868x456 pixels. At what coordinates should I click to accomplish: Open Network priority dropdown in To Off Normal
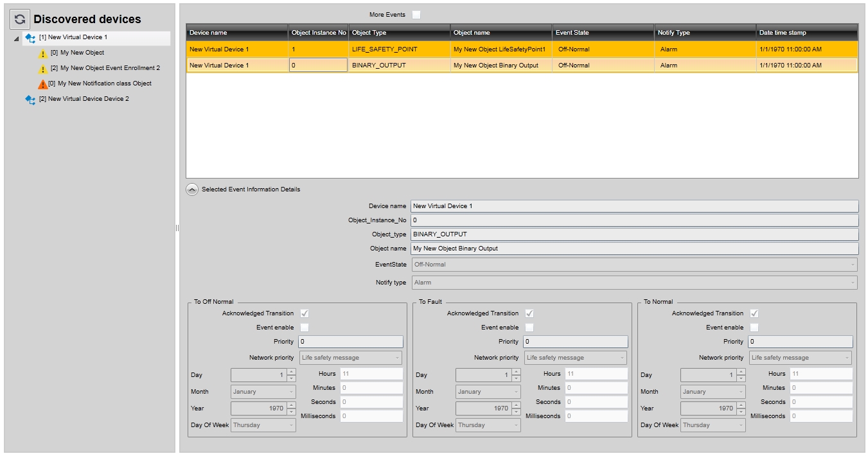pos(351,358)
